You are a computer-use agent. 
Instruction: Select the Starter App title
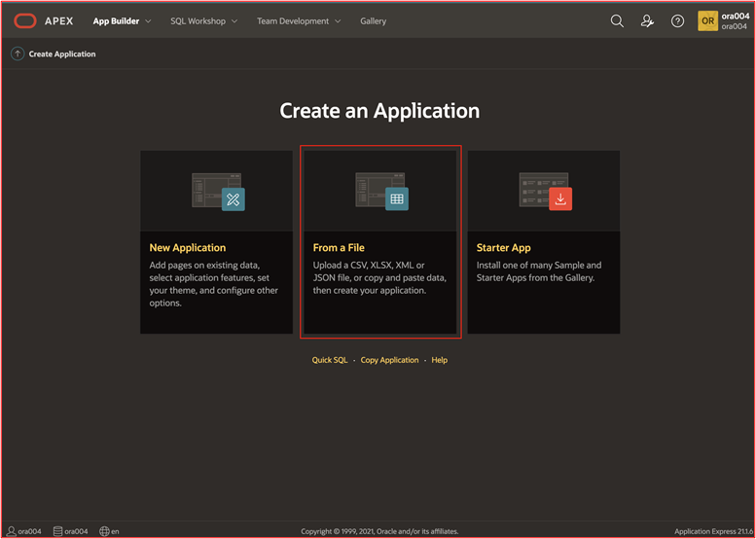pos(503,247)
